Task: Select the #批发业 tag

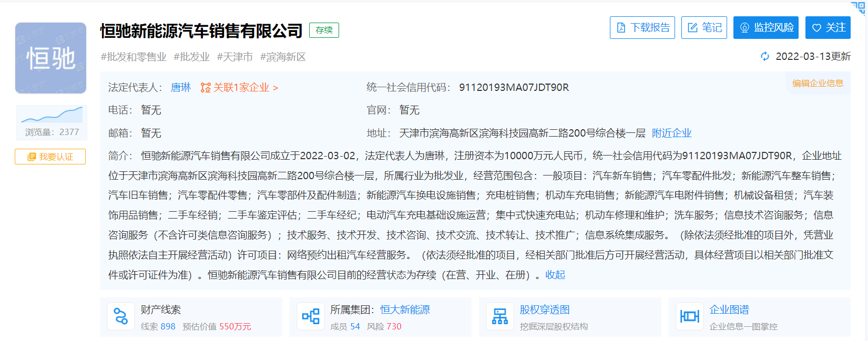Action: (192, 57)
